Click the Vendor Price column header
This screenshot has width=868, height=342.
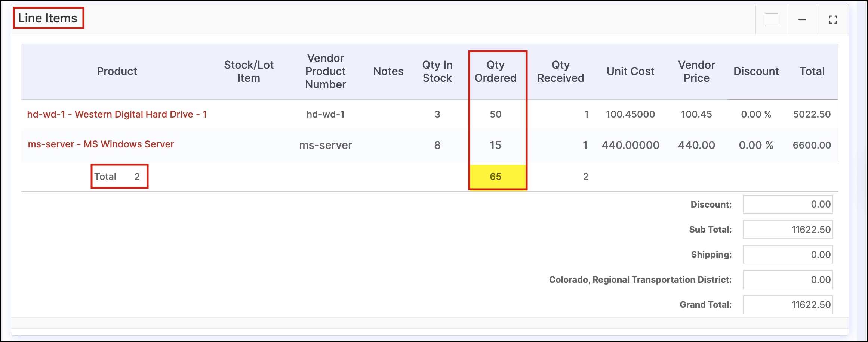click(697, 71)
